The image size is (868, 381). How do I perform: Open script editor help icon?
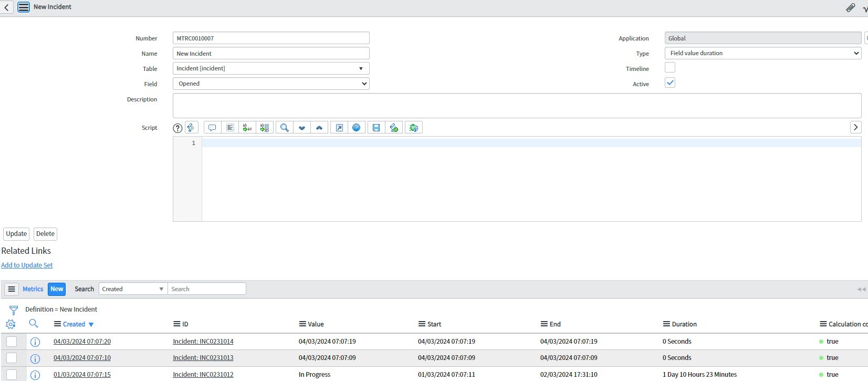[x=357, y=128]
